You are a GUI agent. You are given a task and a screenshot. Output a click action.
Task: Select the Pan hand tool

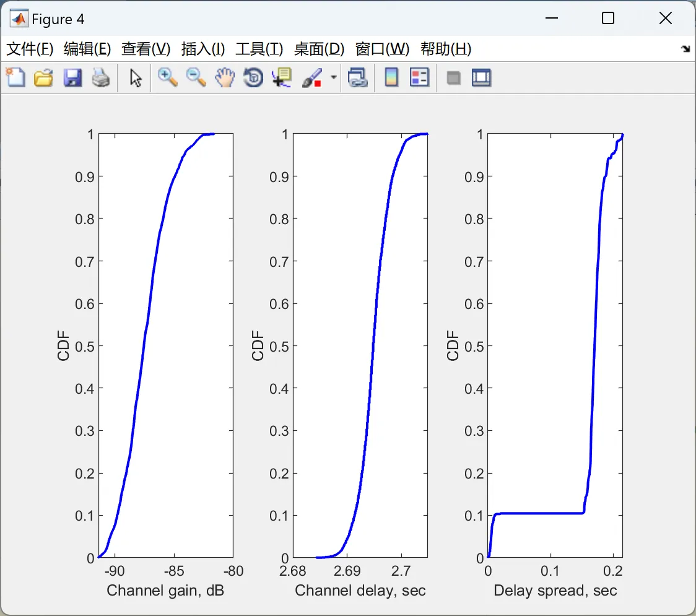tap(225, 77)
